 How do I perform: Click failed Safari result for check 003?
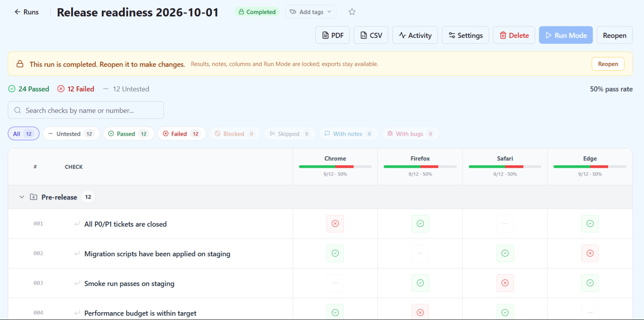pos(505,283)
